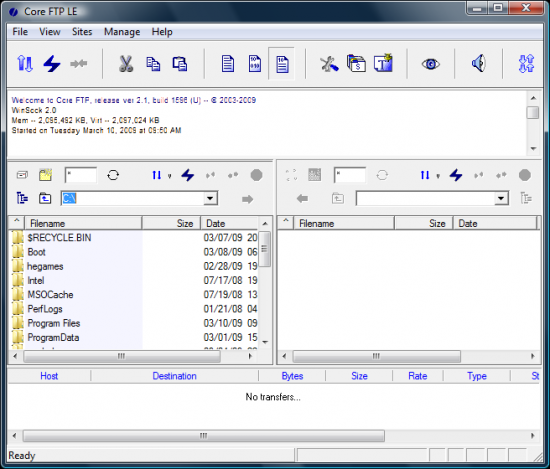Refresh the local file listing
The width and height of the screenshot is (550, 469).
(113, 175)
